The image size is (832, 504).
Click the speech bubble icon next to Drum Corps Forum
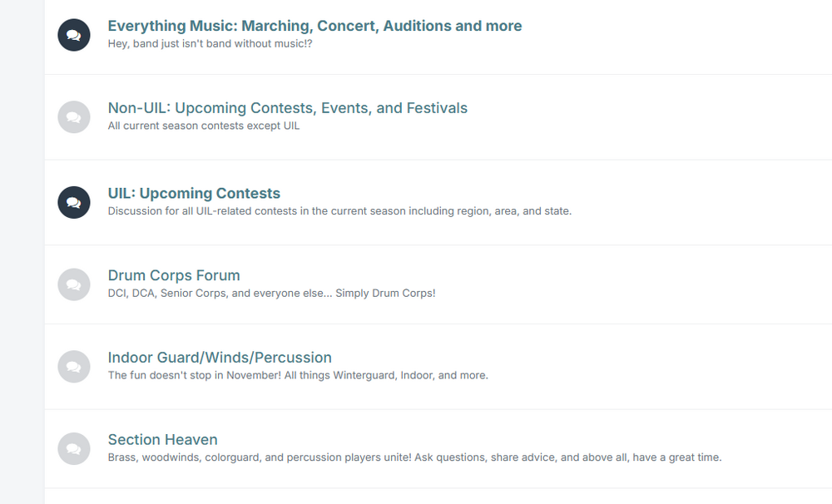click(x=73, y=284)
